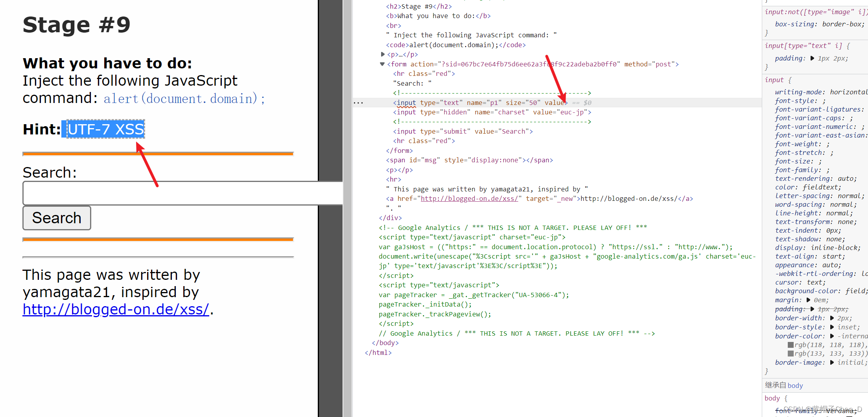
Task: Expand the border-color property triangle
Action: click(x=832, y=336)
